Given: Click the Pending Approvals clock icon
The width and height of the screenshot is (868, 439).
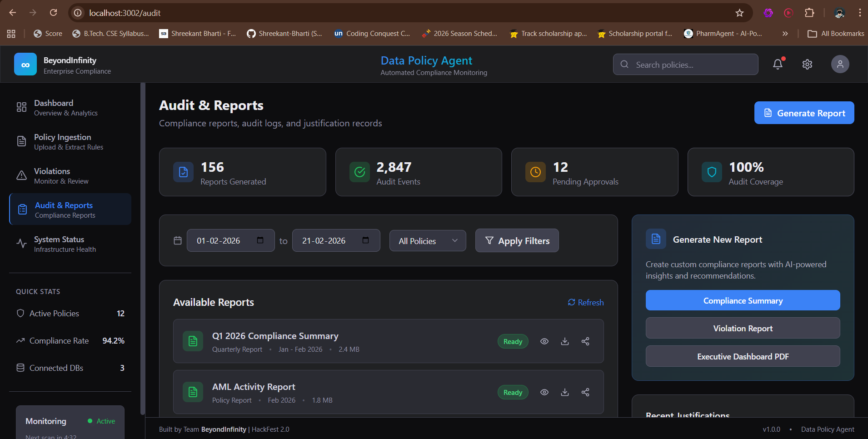Looking at the screenshot, I should pos(535,172).
